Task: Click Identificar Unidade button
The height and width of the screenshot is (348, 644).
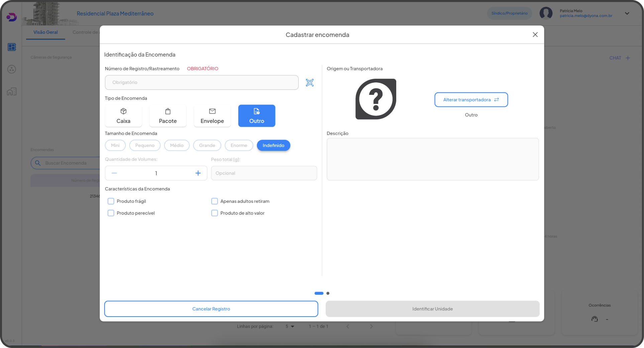Action: (x=432, y=309)
